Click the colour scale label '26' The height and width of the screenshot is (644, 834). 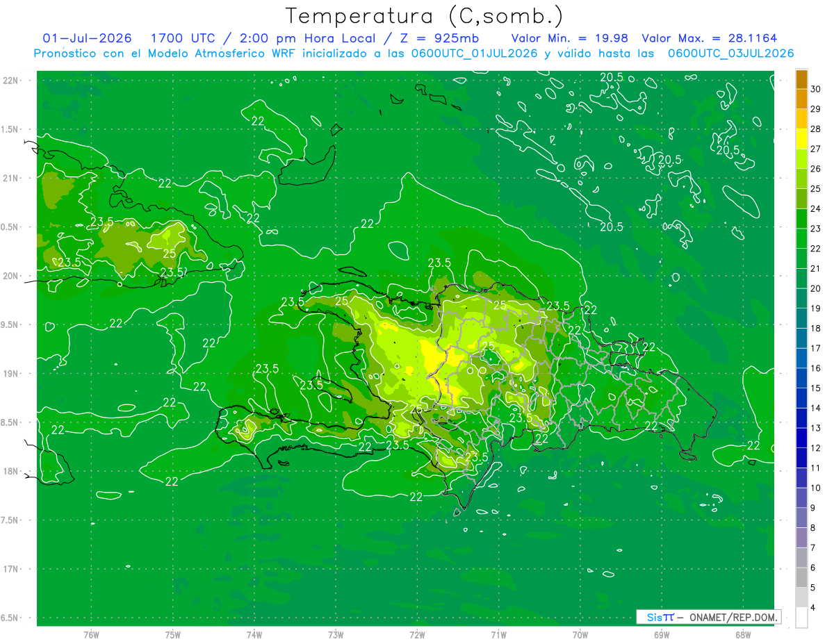tap(816, 169)
